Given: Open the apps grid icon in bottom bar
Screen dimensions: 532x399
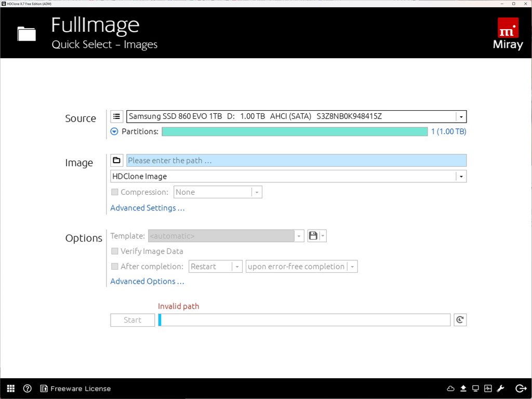Looking at the screenshot, I should [11, 389].
